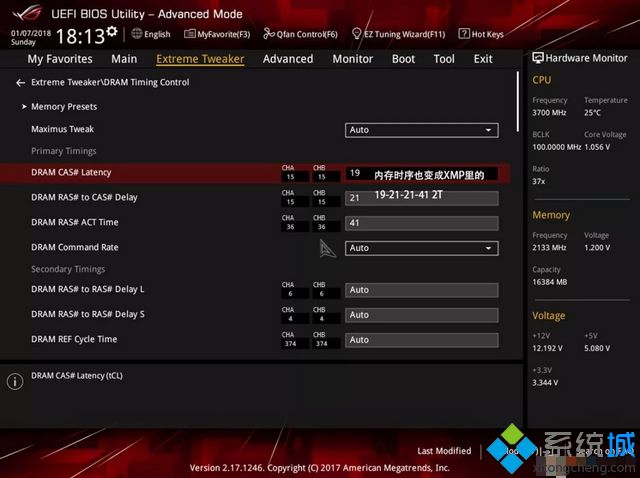The image size is (640, 478).
Task: Select the DRAM CAS# Latency row label
Action: (71, 172)
